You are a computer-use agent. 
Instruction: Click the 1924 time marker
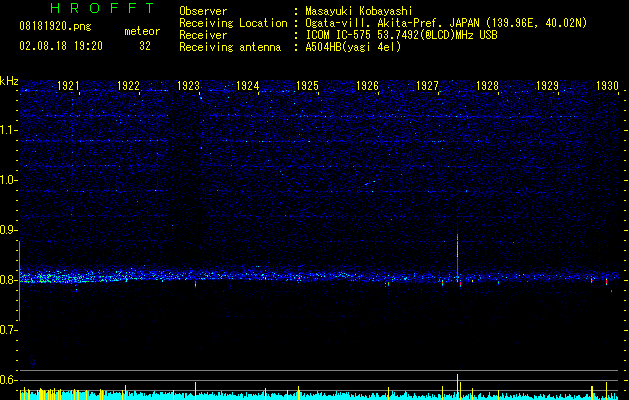[x=248, y=85]
